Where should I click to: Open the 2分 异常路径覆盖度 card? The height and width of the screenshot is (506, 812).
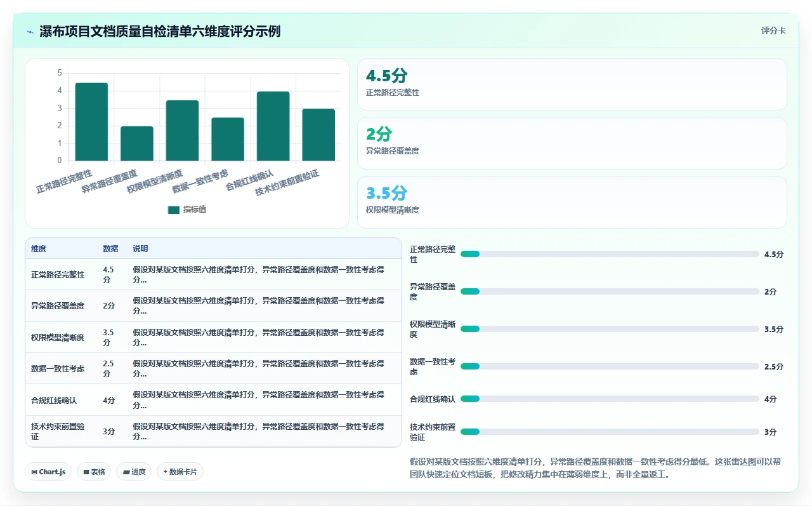pos(572,143)
